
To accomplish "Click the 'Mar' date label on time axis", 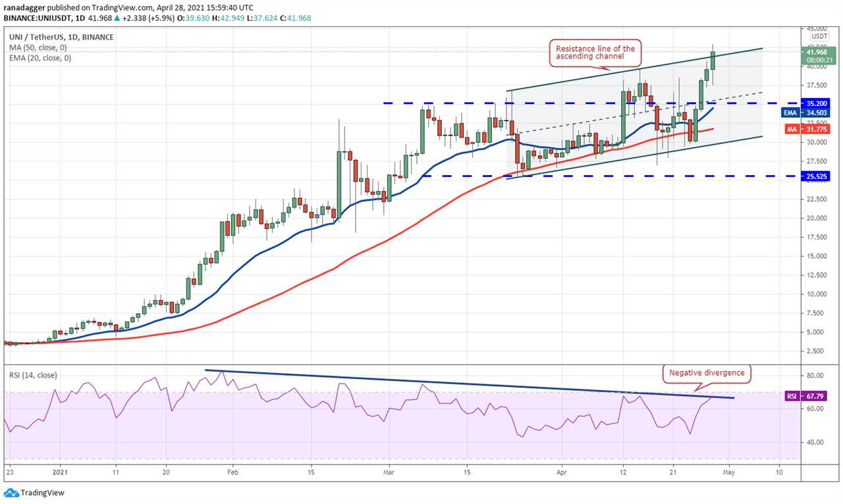I will tap(389, 472).
